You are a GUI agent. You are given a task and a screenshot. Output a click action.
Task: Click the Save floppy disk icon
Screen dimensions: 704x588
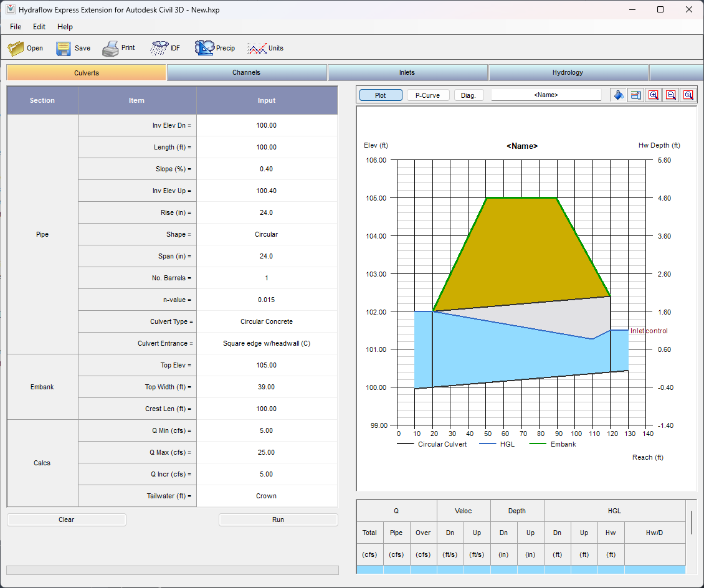64,48
